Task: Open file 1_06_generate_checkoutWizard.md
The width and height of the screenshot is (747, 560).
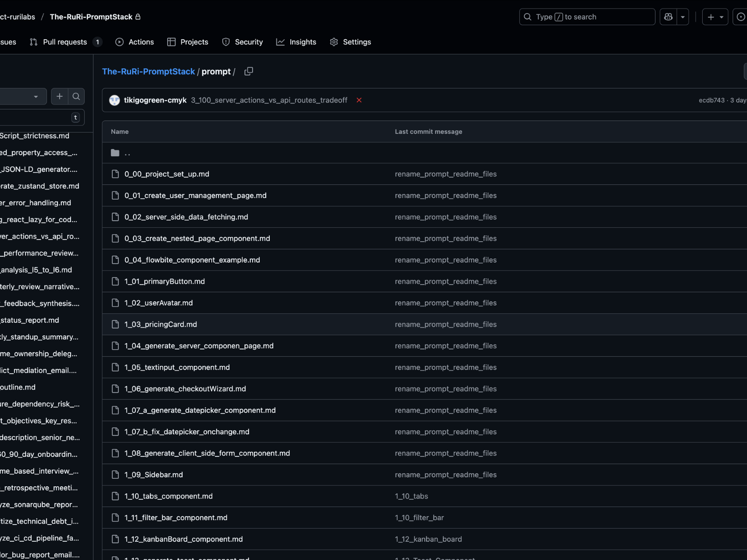Action: click(185, 389)
